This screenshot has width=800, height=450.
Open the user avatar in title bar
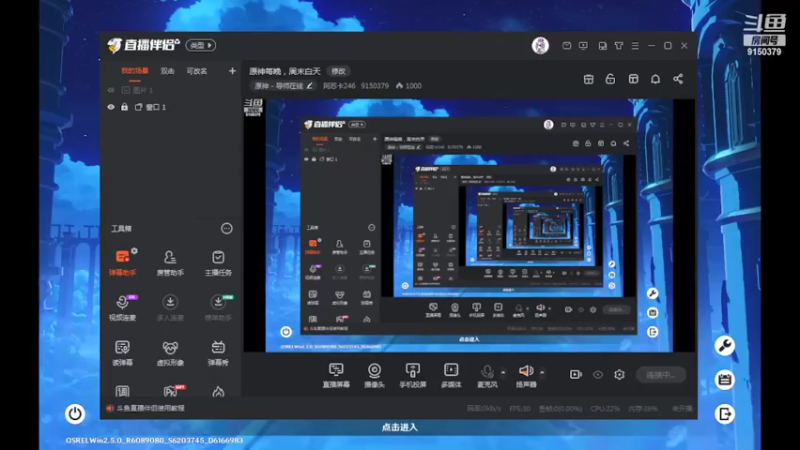click(540, 45)
